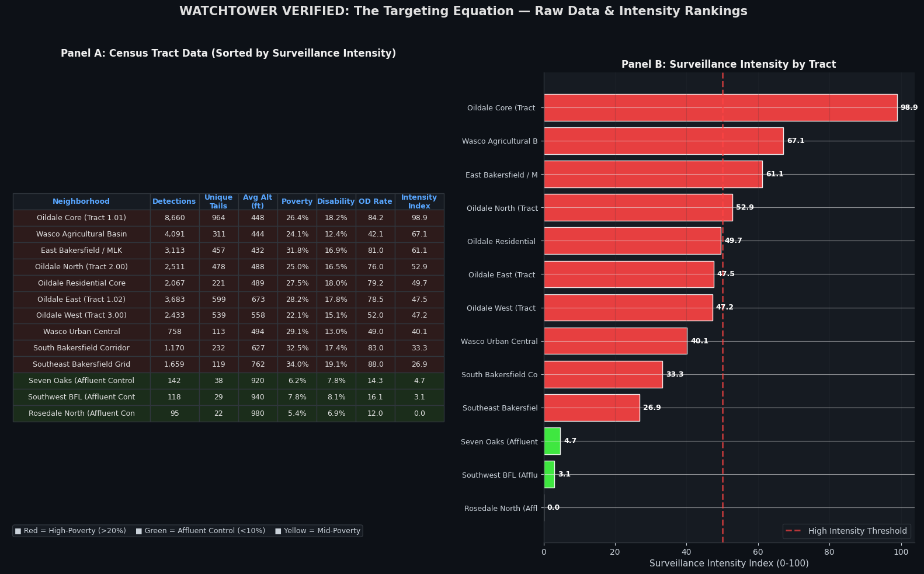
Task: Select the South Bakersfield Corridor table cell
Action: click(81, 348)
